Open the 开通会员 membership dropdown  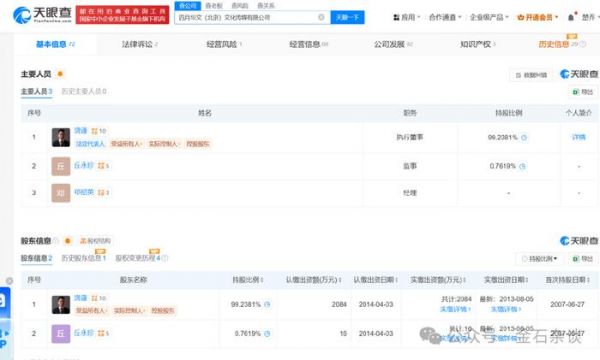(538, 17)
